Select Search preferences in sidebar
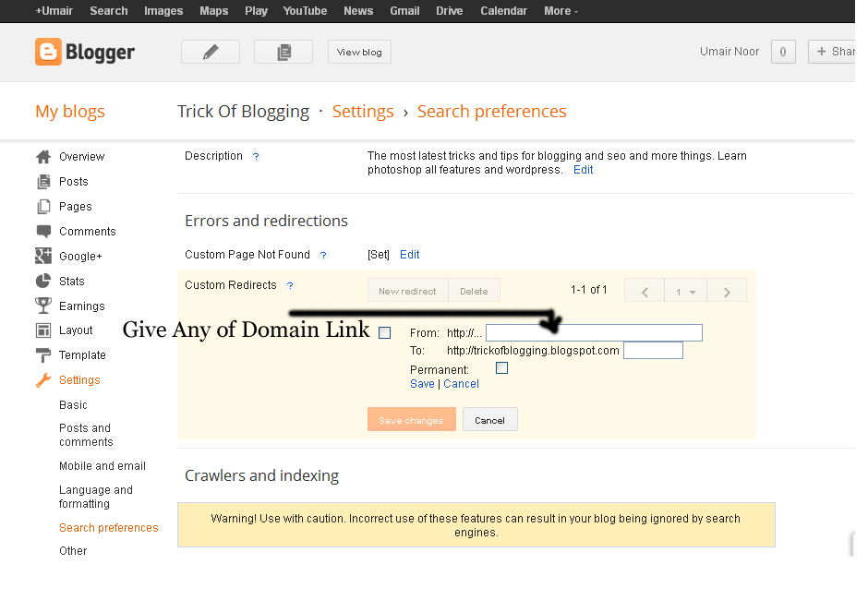Image resolution: width=868 pixels, height=600 pixels. pos(109,528)
